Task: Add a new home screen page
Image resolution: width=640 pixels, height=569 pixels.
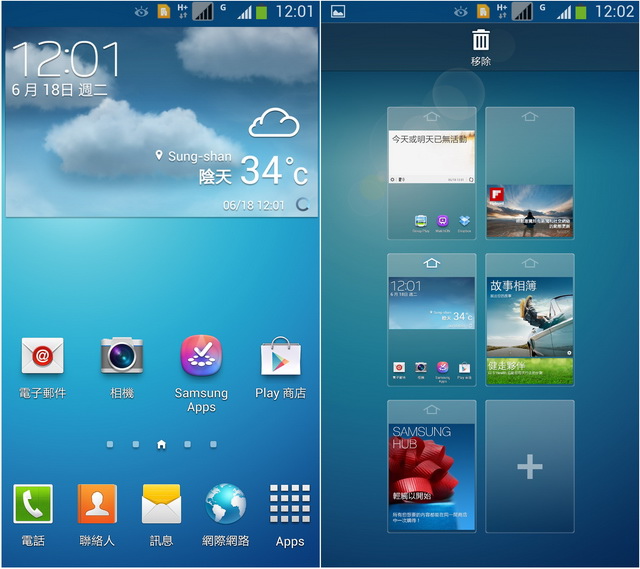Action: [530, 467]
